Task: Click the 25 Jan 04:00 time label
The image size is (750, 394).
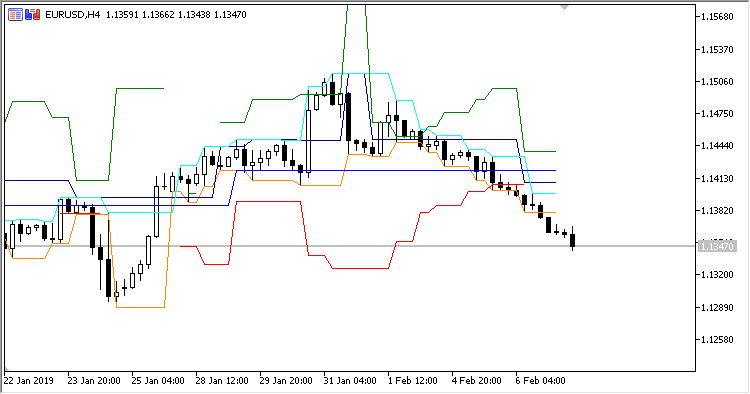Action: click(x=158, y=381)
